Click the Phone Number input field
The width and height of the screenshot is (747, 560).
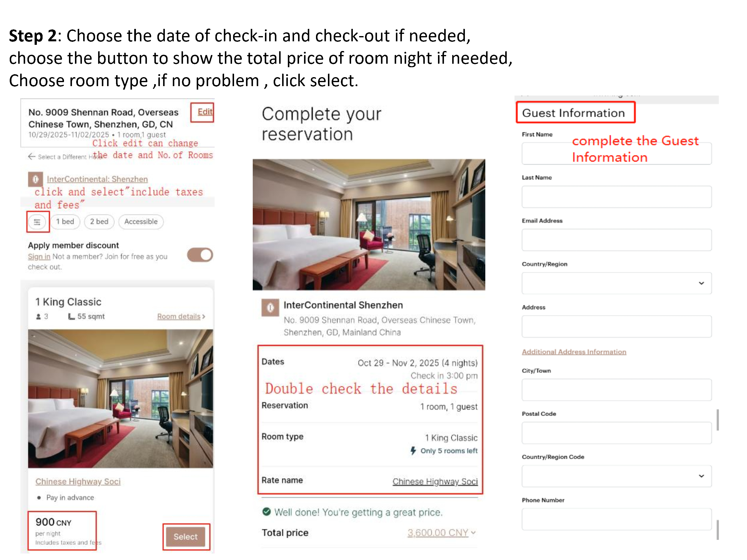pos(616,519)
